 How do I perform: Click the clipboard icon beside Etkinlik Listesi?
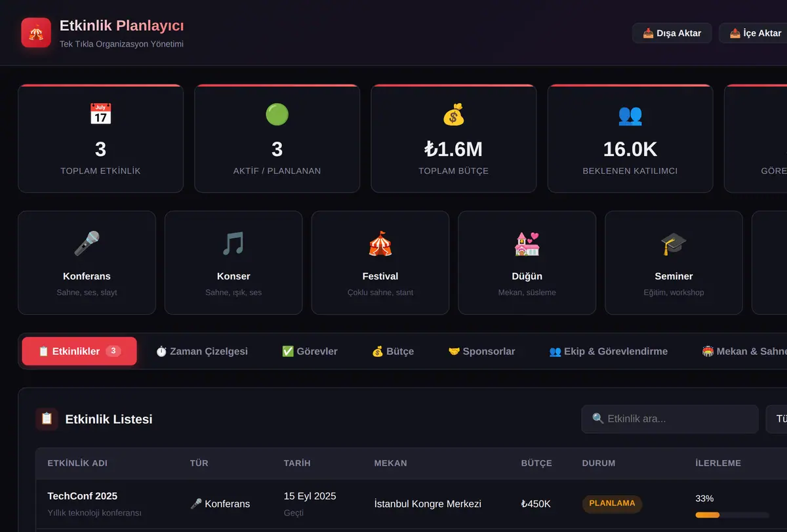click(47, 419)
